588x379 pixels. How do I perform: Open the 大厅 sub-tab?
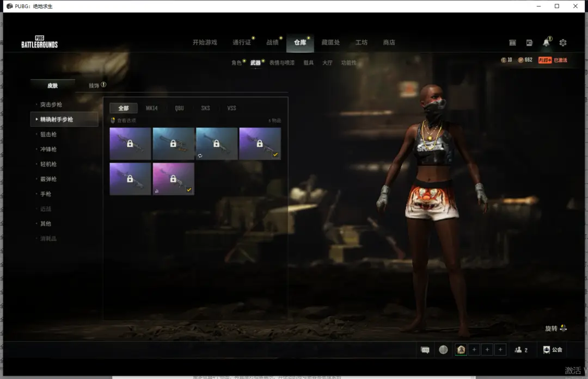327,63
